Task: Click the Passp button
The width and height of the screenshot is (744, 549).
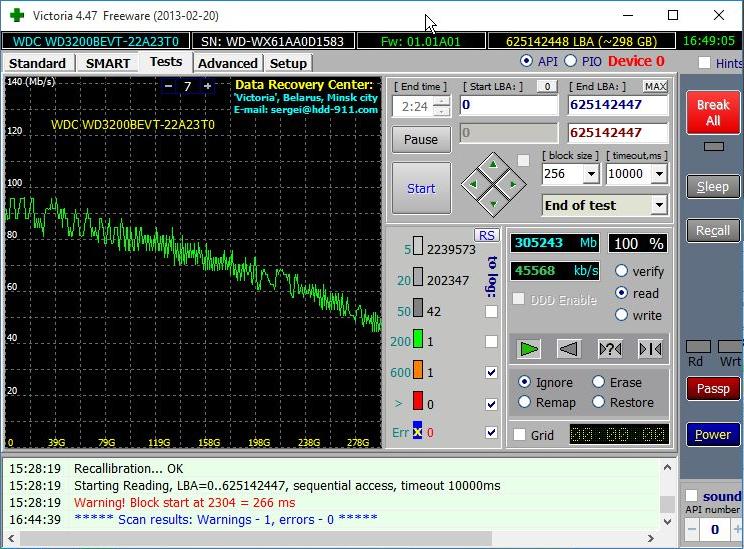Action: 713,389
